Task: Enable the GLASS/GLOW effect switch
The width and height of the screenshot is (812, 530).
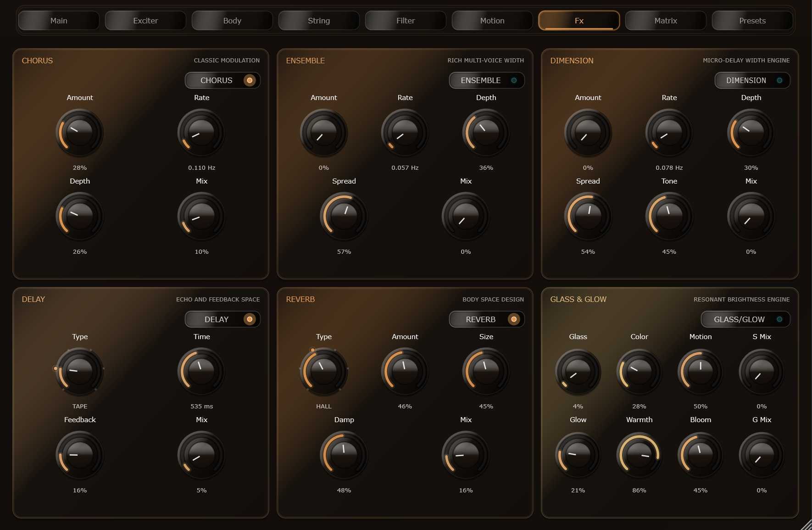Action: (745, 319)
